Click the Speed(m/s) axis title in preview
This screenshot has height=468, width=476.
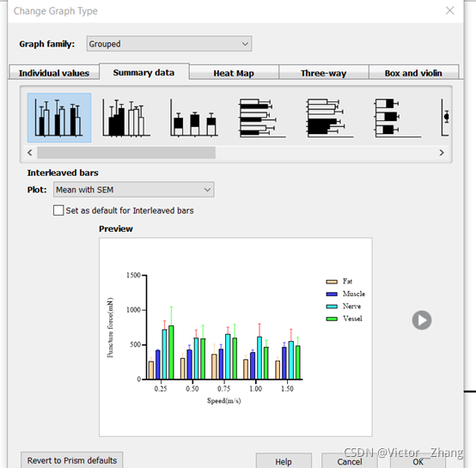pos(224,401)
